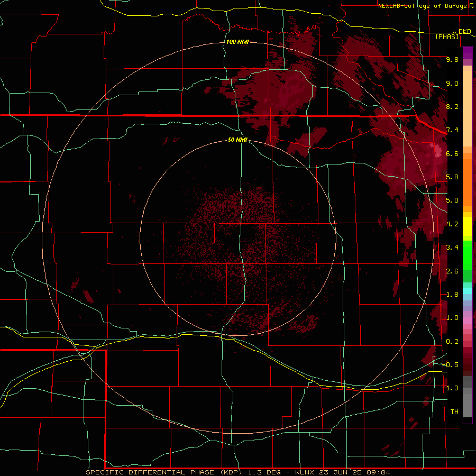The width and height of the screenshot is (476, 476).
Task: Click the 0.2 legend value
Action: pyautogui.click(x=452, y=342)
